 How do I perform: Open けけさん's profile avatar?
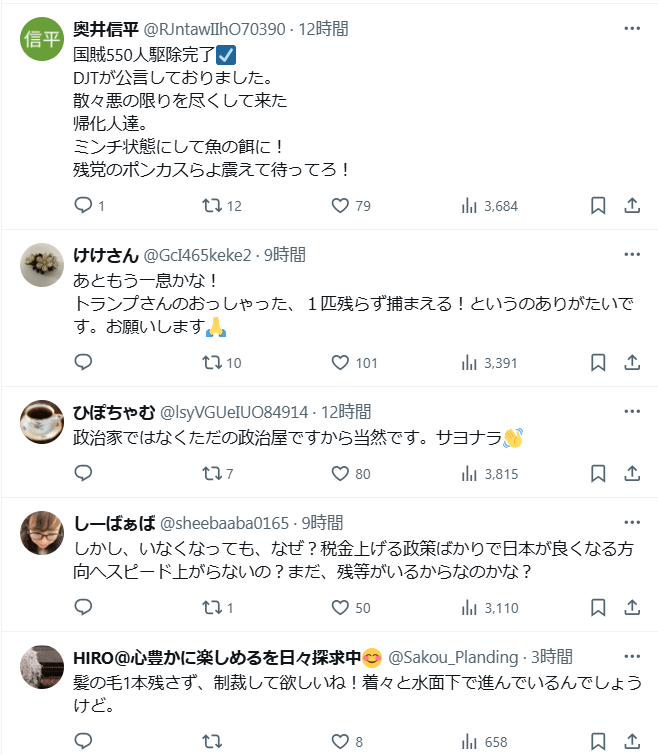(x=44, y=265)
